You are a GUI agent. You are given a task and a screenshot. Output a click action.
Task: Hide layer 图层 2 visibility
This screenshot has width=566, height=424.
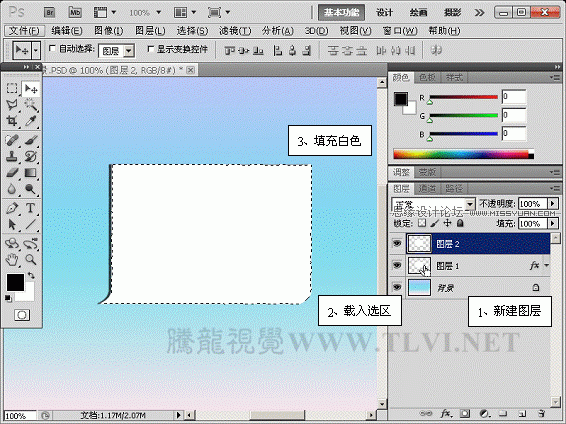click(397, 244)
